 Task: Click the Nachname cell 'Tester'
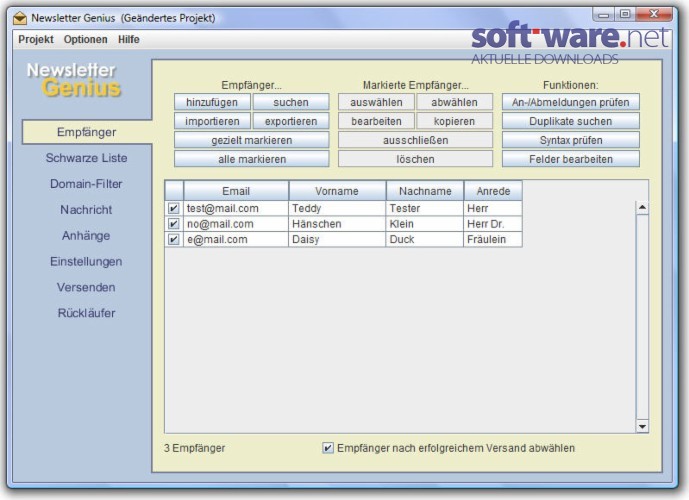click(x=425, y=208)
